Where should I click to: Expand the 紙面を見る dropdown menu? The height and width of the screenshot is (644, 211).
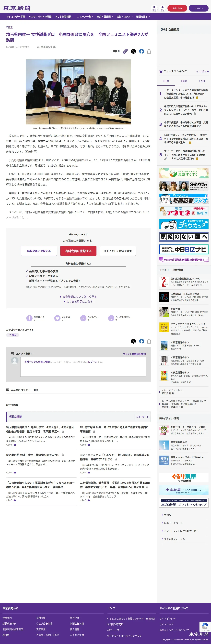click(x=143, y=16)
